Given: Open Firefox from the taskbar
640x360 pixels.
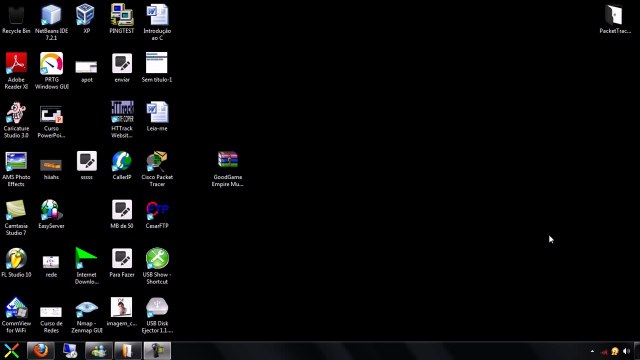Looking at the screenshot, I should point(41,351).
